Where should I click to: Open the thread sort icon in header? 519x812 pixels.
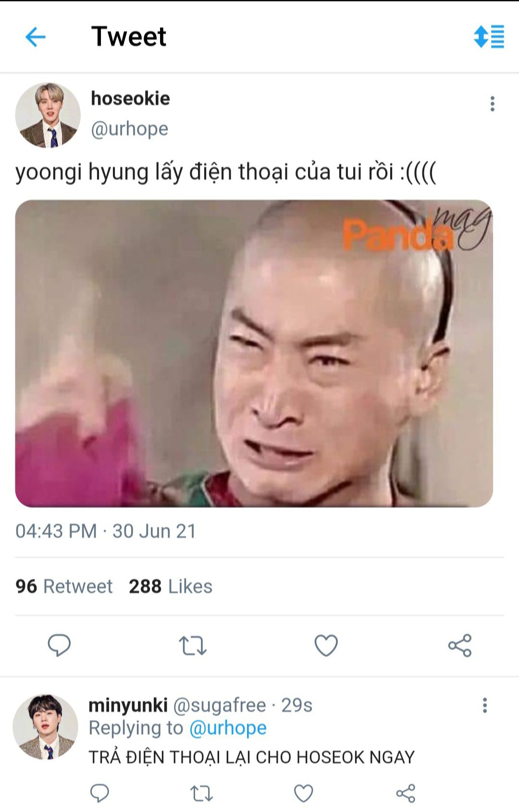(x=489, y=37)
